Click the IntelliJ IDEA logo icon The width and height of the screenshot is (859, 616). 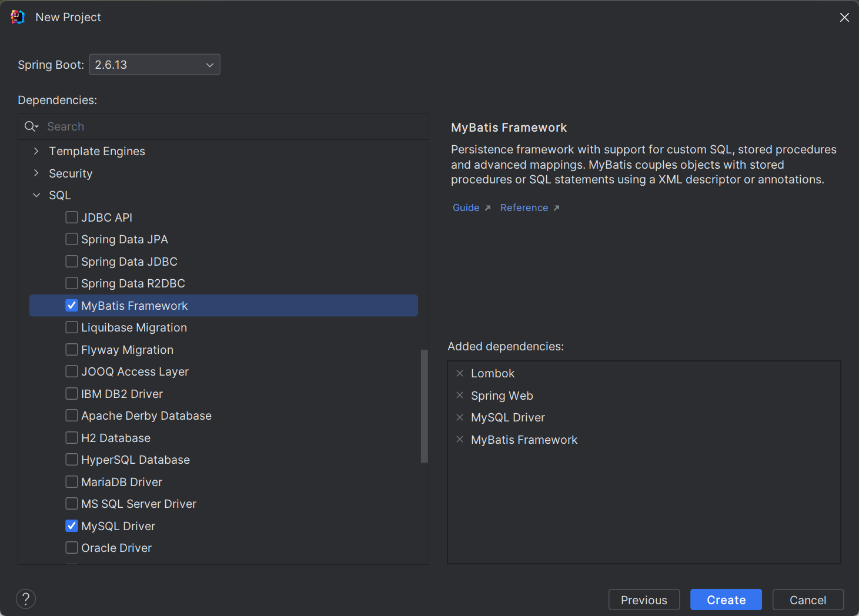coord(18,17)
